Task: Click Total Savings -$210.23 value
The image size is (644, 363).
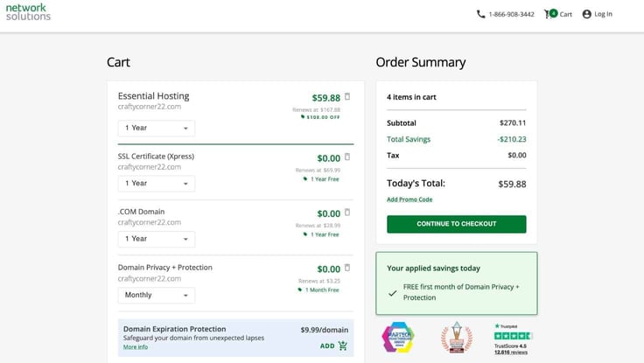Action: point(512,140)
